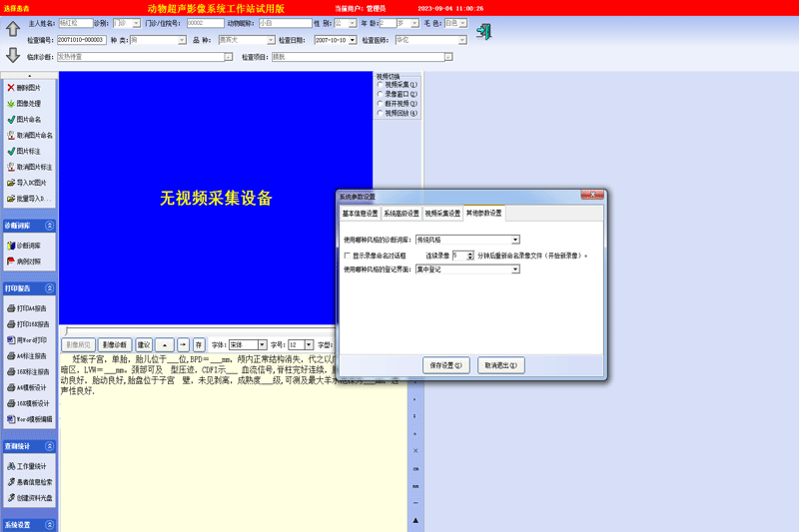Select 视频回放 video playback radio button
Viewport: 799px width, 532px height.
[381, 113]
